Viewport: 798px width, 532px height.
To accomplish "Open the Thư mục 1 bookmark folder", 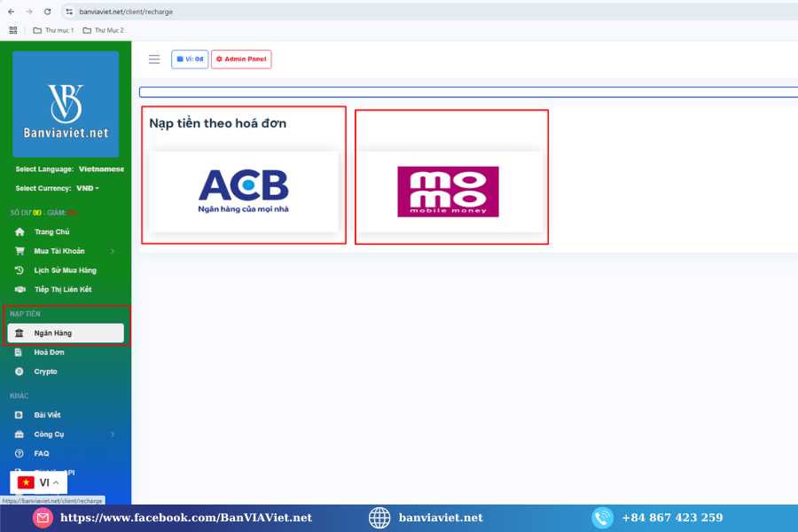I will 53,30.
